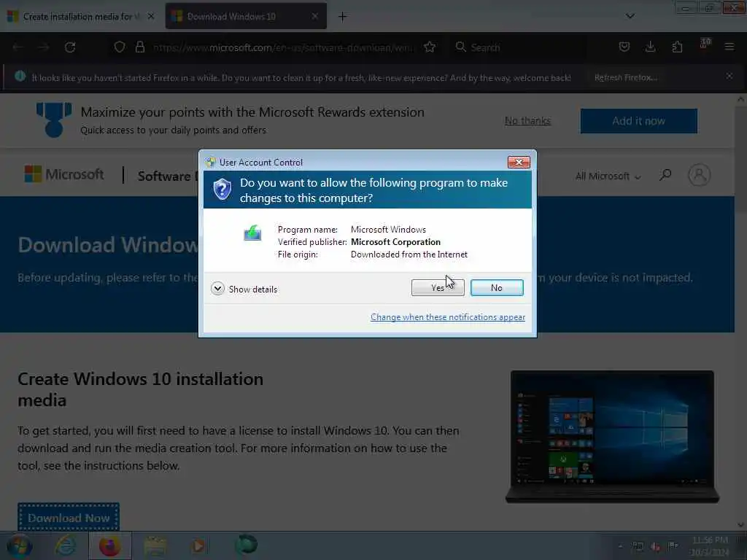Go back to the previous page
Screen dimensions: 747x560
(18, 47)
